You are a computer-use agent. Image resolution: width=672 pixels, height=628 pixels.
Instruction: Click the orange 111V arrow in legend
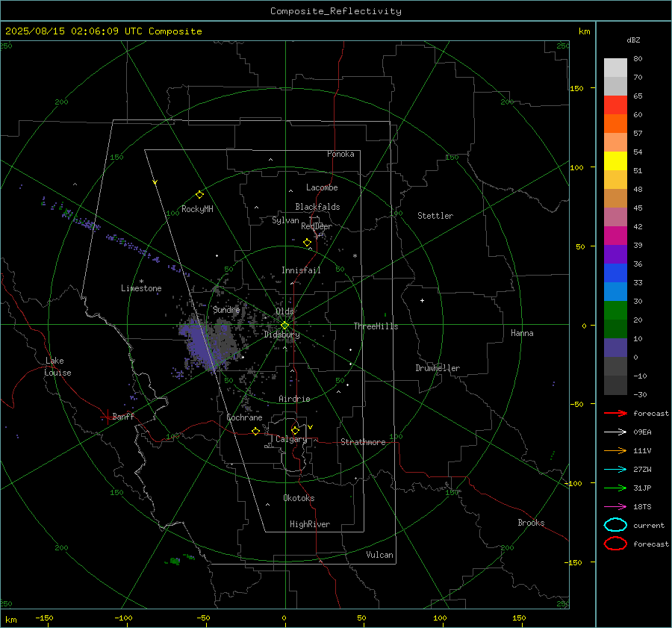615,450
